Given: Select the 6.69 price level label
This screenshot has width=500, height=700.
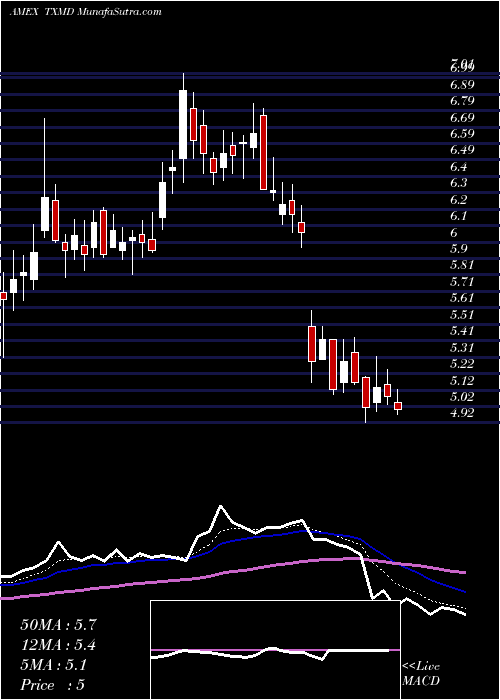Looking at the screenshot, I should (x=462, y=117).
